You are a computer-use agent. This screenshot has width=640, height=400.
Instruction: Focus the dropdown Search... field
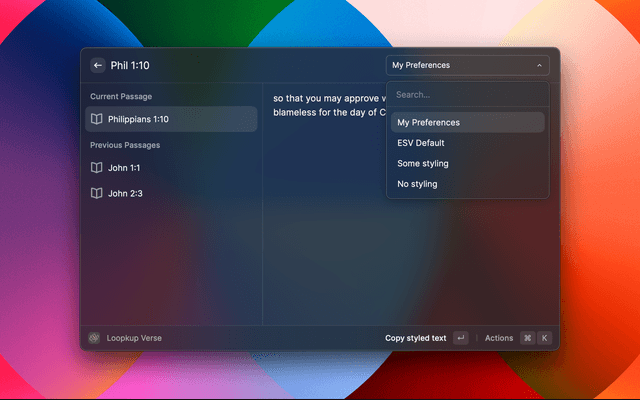pos(467,95)
